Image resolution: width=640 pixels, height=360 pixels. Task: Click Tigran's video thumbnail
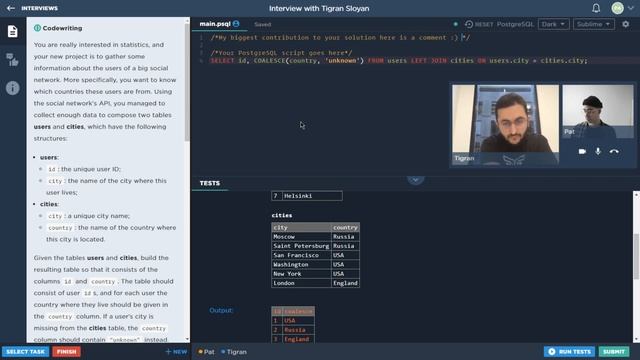(505, 124)
